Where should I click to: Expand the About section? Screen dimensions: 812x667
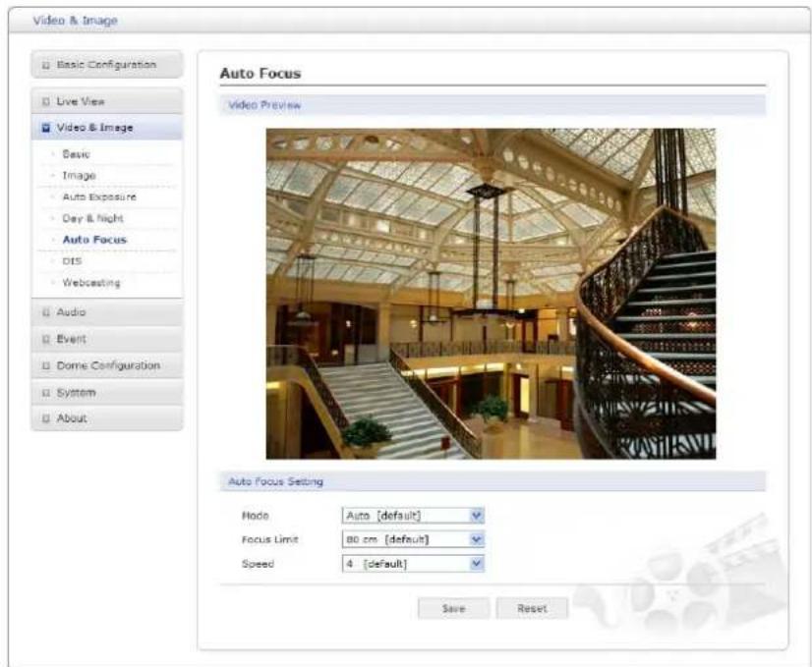(107, 418)
